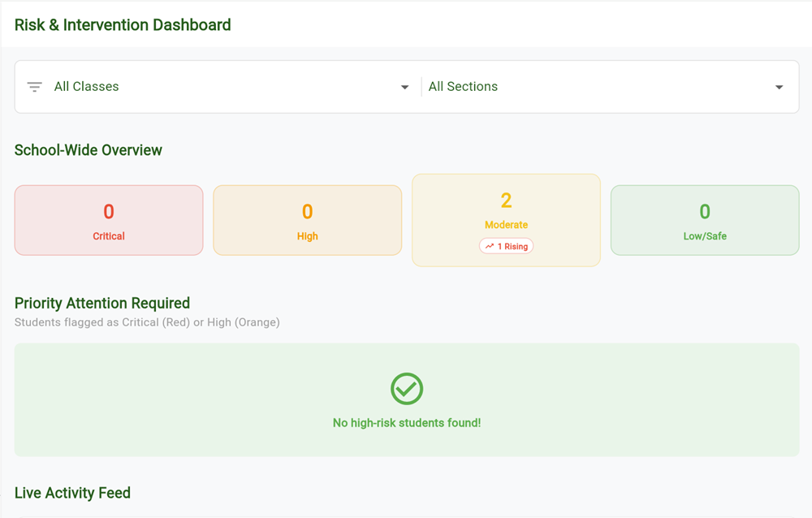Click the Priority Attention Required heading
The image size is (812, 518).
click(x=102, y=303)
